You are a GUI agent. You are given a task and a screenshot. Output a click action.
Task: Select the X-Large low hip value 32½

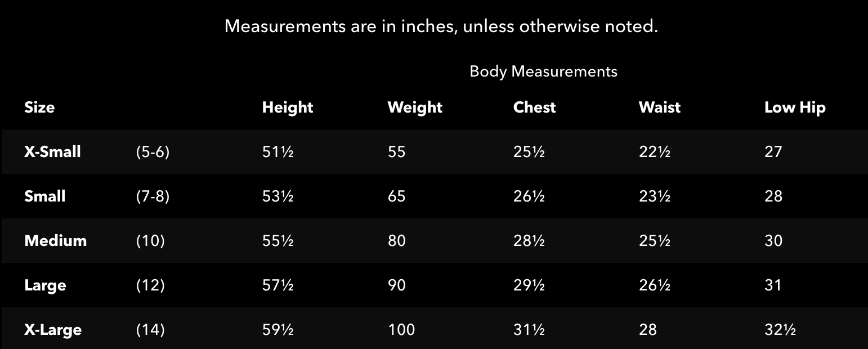pyautogui.click(x=780, y=330)
